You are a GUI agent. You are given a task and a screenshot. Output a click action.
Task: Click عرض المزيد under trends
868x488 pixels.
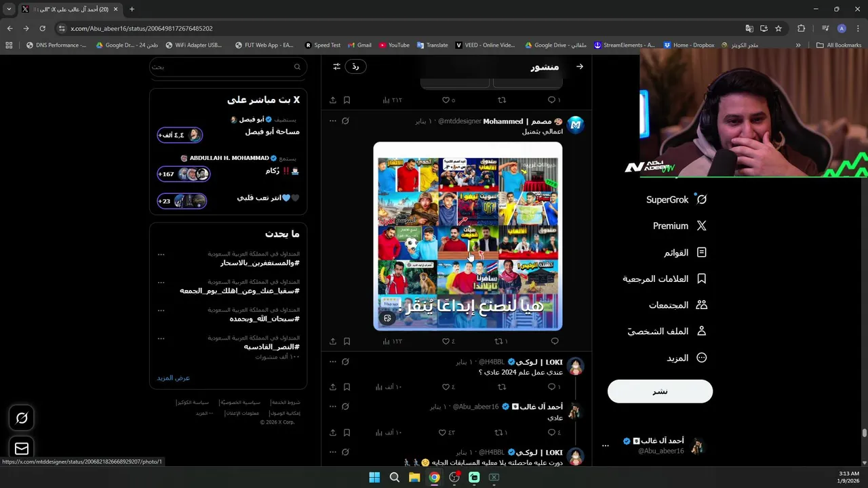point(174,378)
